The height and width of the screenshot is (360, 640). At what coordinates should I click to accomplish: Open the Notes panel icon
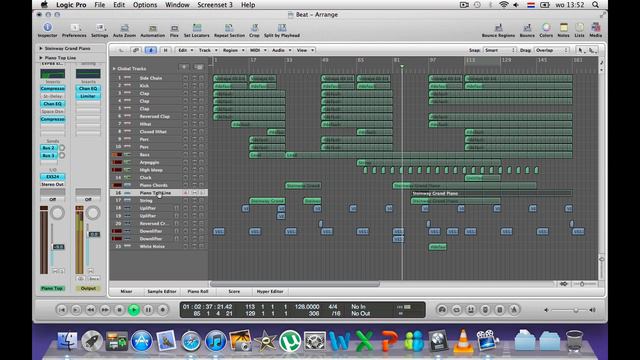564,29
